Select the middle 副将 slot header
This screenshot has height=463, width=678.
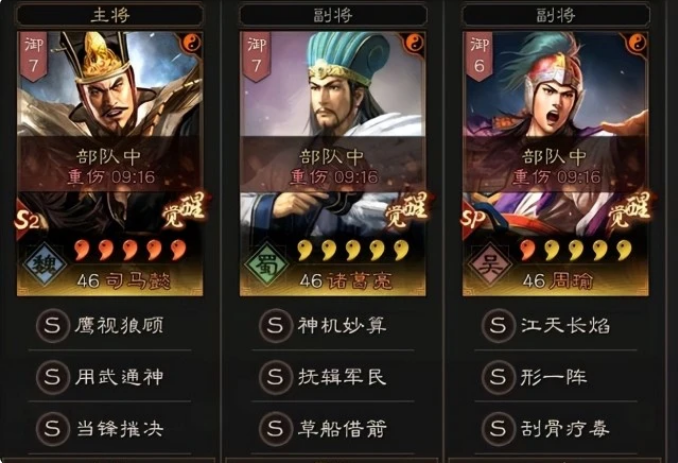pyautogui.click(x=333, y=16)
